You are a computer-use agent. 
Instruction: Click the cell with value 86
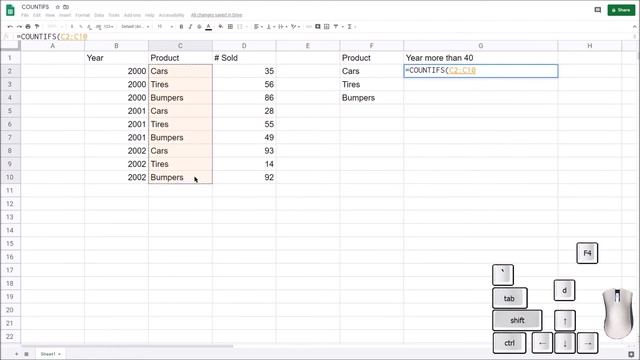point(244,98)
